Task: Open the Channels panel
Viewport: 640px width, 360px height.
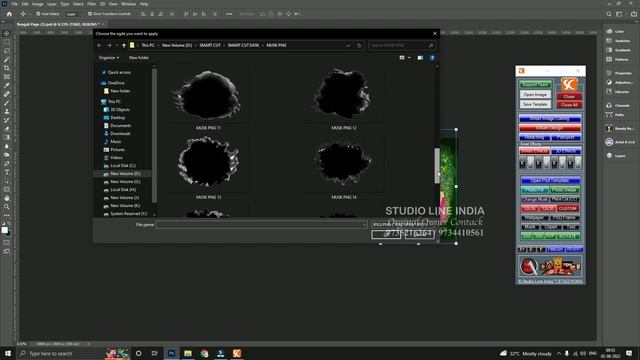Action: pos(618,105)
